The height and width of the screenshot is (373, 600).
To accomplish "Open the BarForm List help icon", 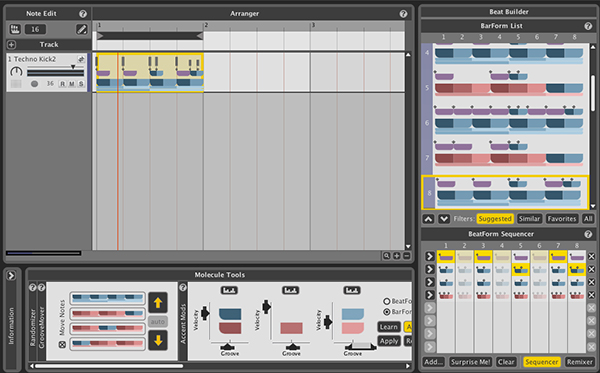I will 588,26.
